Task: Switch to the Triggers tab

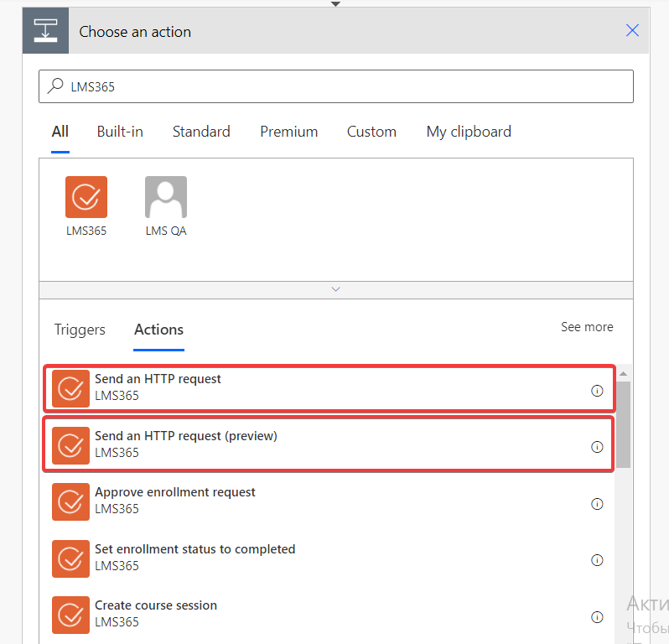Action: pos(80,330)
